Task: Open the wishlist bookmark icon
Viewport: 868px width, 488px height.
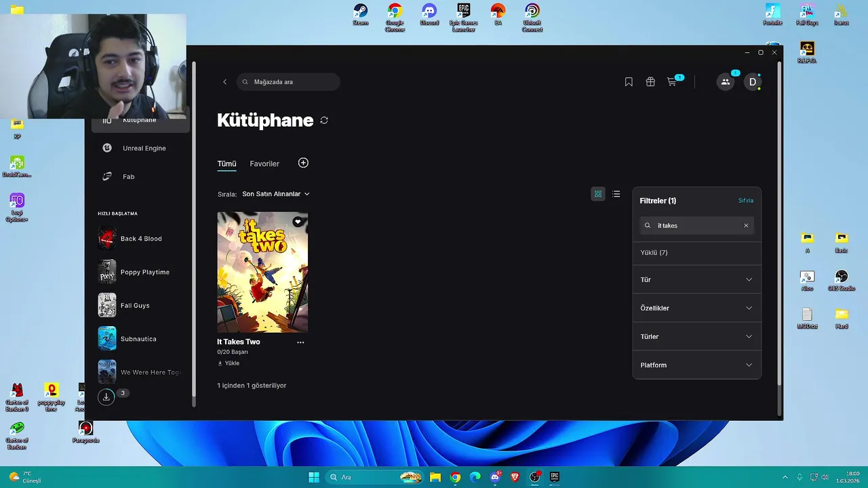Action: point(629,82)
